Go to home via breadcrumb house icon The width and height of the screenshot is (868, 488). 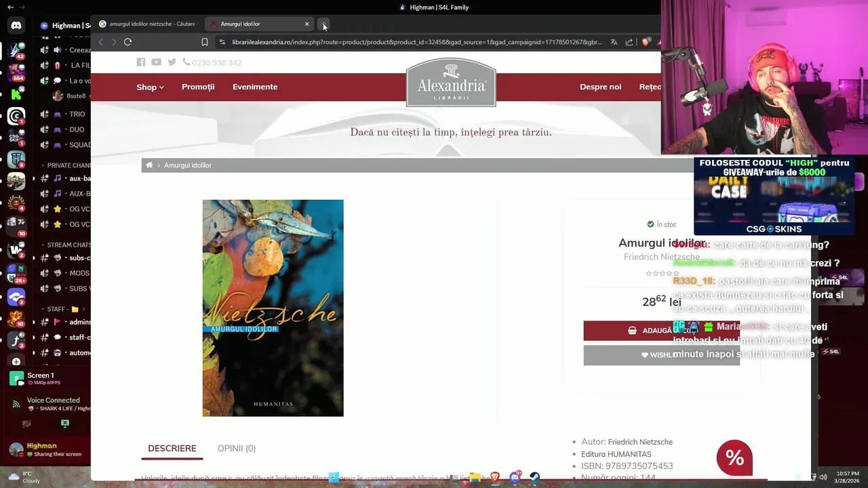click(x=149, y=165)
